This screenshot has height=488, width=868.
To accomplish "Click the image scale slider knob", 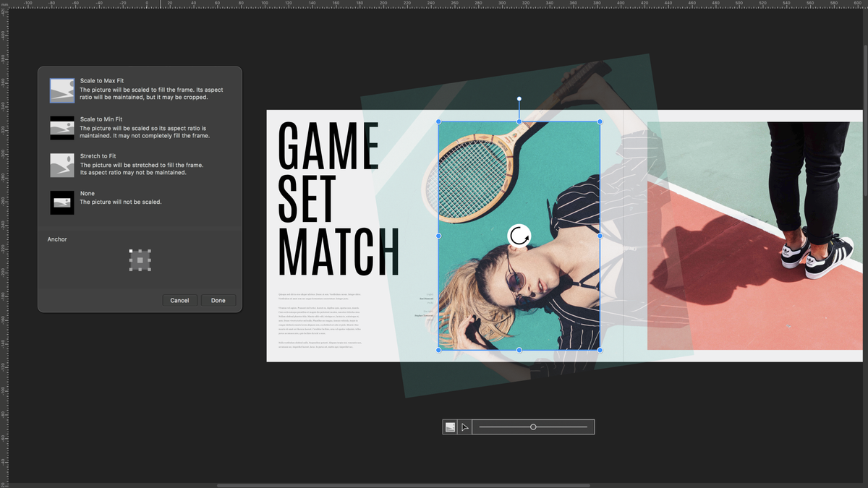I will point(533,427).
